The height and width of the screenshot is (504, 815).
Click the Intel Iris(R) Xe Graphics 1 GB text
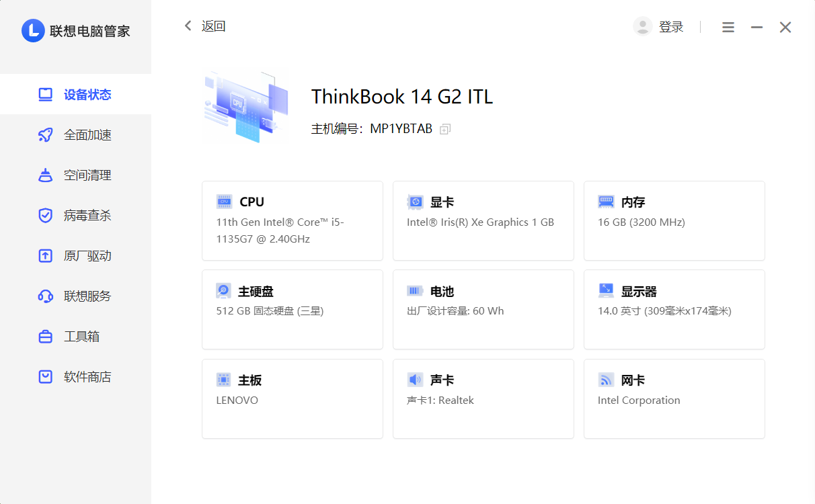[481, 222]
